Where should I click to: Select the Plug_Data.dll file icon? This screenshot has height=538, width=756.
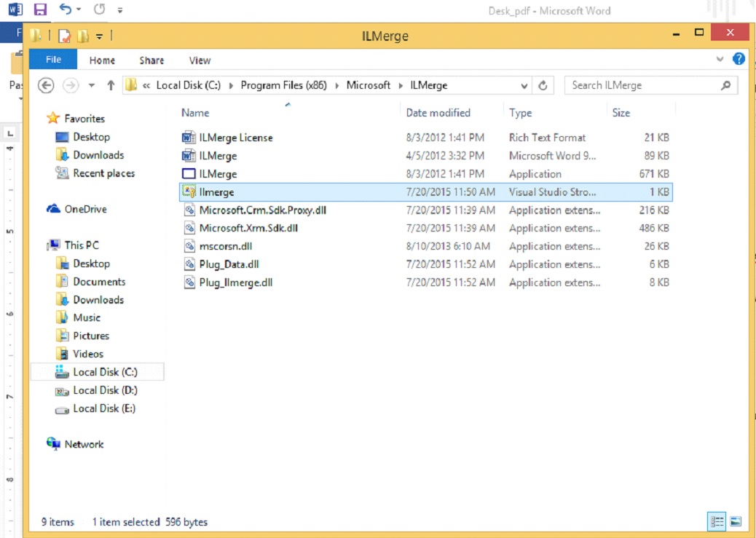(189, 264)
